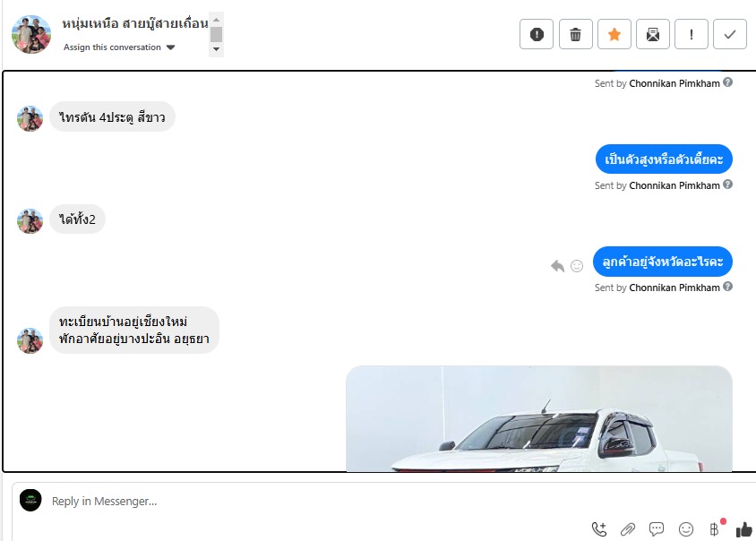The height and width of the screenshot is (541, 756).
Task: Open the Assign this conversation dropdown
Action: (x=119, y=47)
